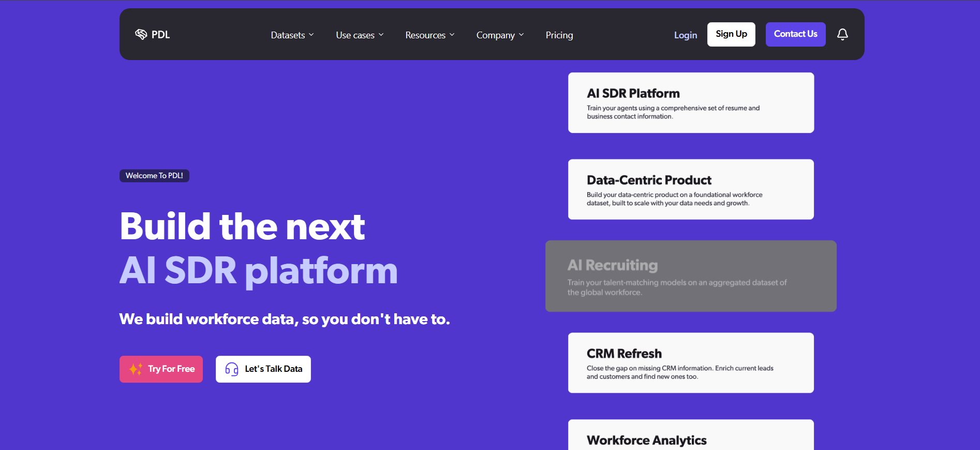980x450 pixels.
Task: Expand the Use cases dropdown menu
Action: click(360, 35)
